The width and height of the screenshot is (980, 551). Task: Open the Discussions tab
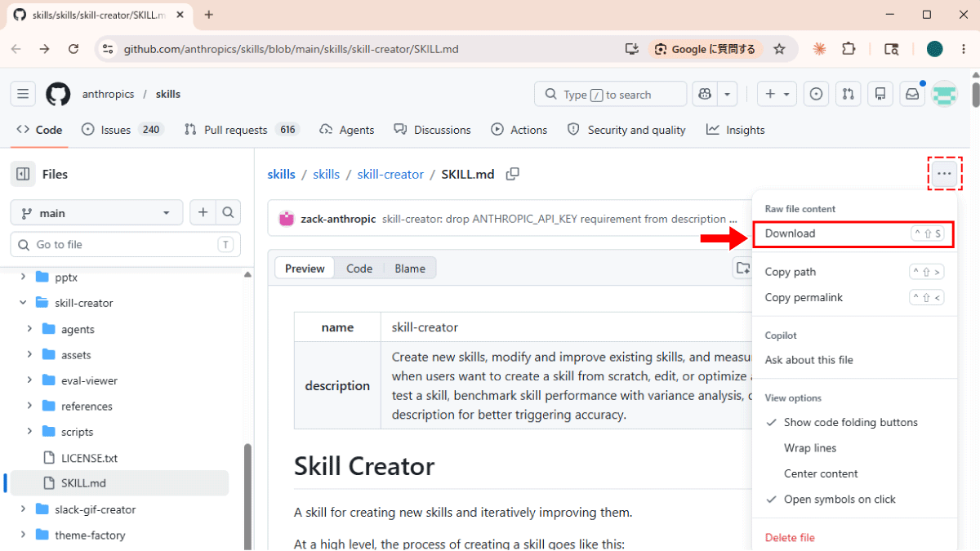point(432,130)
